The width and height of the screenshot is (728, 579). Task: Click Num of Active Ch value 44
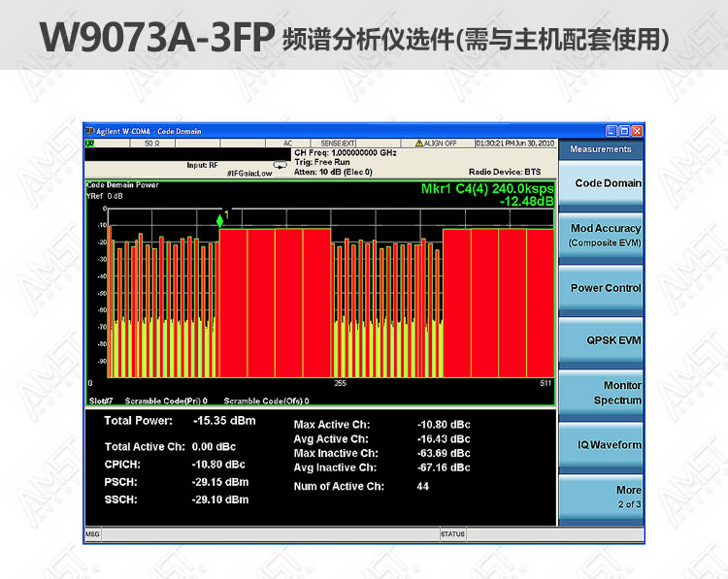(422, 486)
